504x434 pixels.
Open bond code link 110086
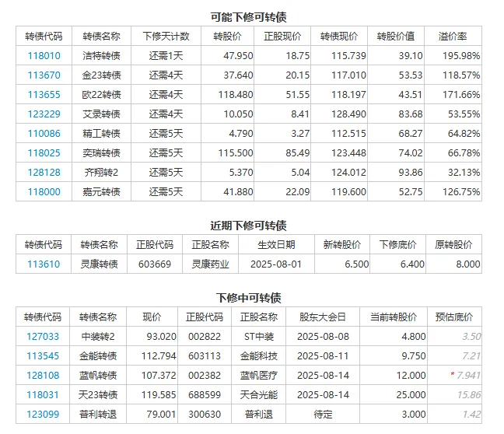44,134
